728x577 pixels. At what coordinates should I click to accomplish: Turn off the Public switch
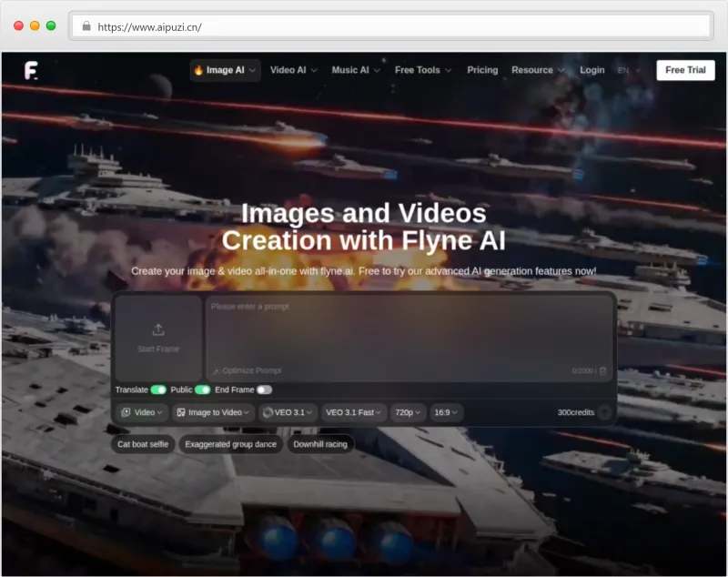[x=202, y=390]
